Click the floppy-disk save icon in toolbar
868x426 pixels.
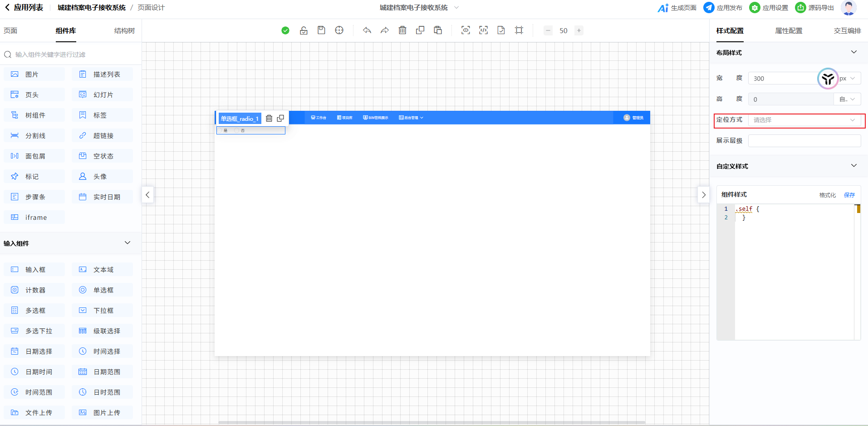click(321, 30)
